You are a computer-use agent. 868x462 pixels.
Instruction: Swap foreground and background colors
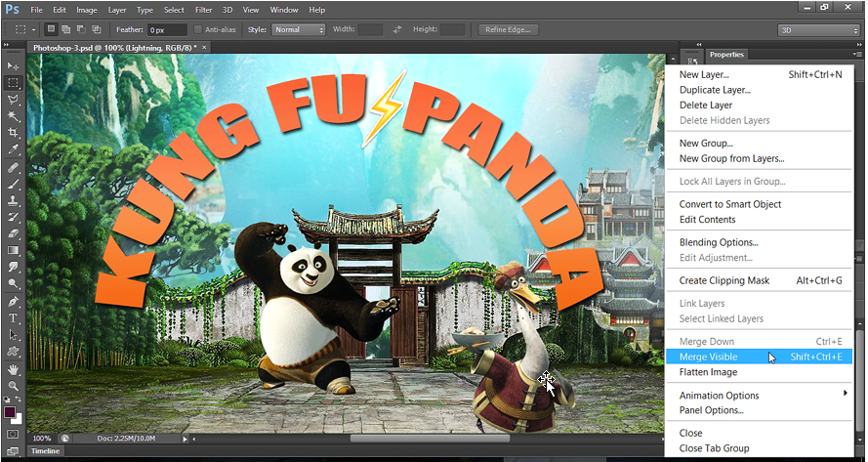coord(19,399)
